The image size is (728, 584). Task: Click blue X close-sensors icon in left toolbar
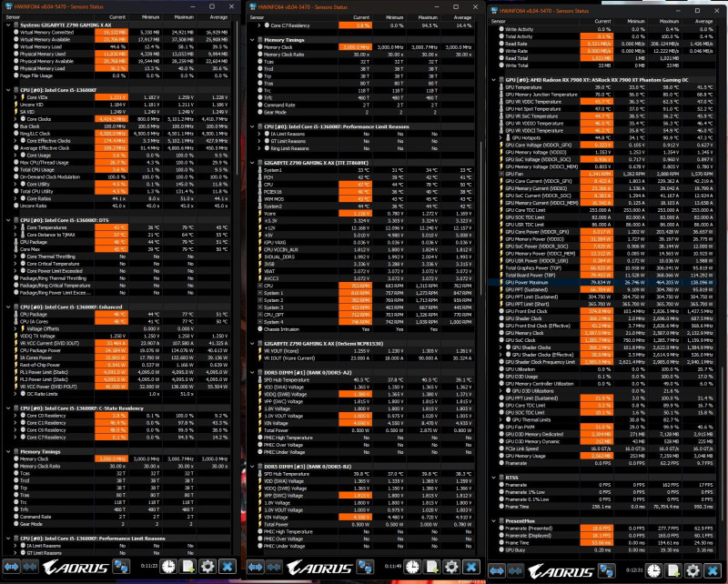tap(227, 567)
